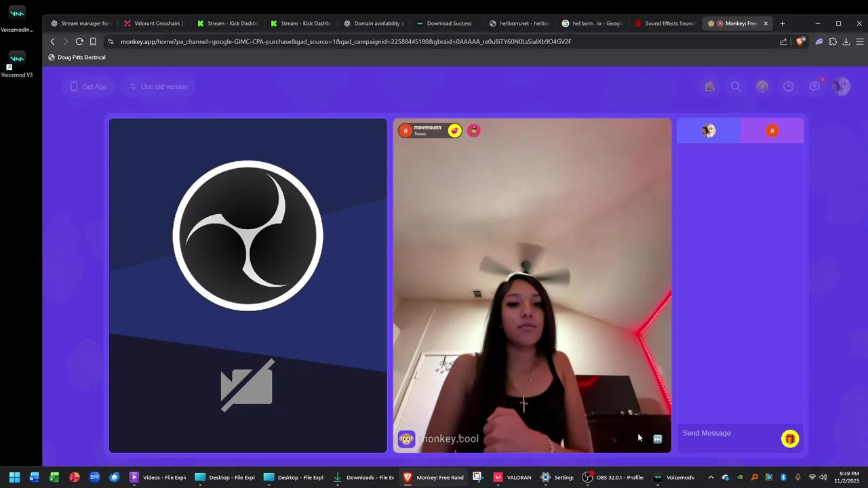Open the Settings window from the taskbar
The image size is (868, 488).
pos(557,477)
